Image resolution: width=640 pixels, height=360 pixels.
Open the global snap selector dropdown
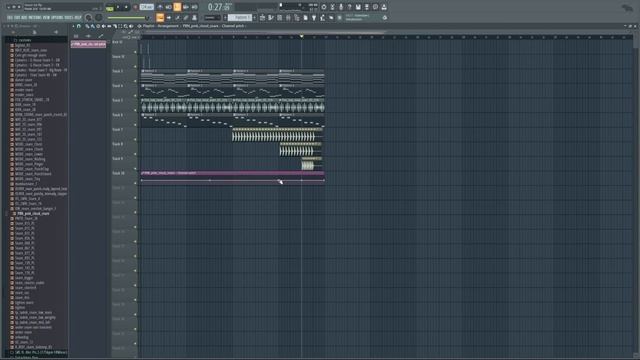(212, 18)
